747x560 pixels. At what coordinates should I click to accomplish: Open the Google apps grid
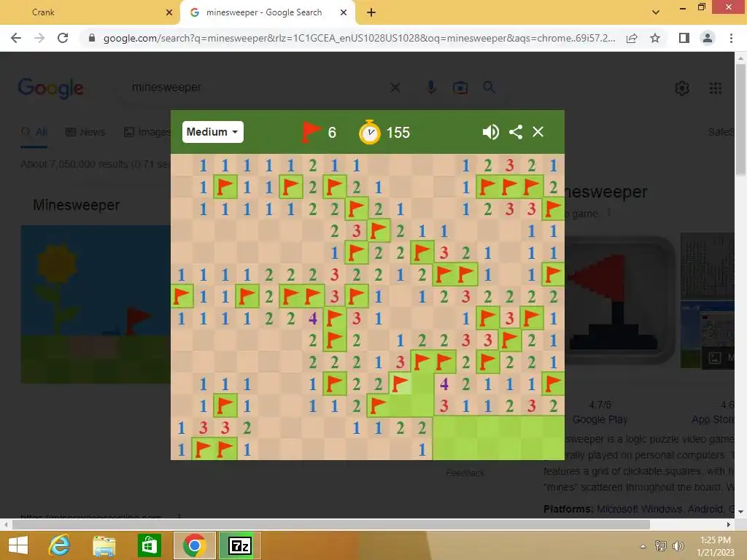(x=715, y=88)
